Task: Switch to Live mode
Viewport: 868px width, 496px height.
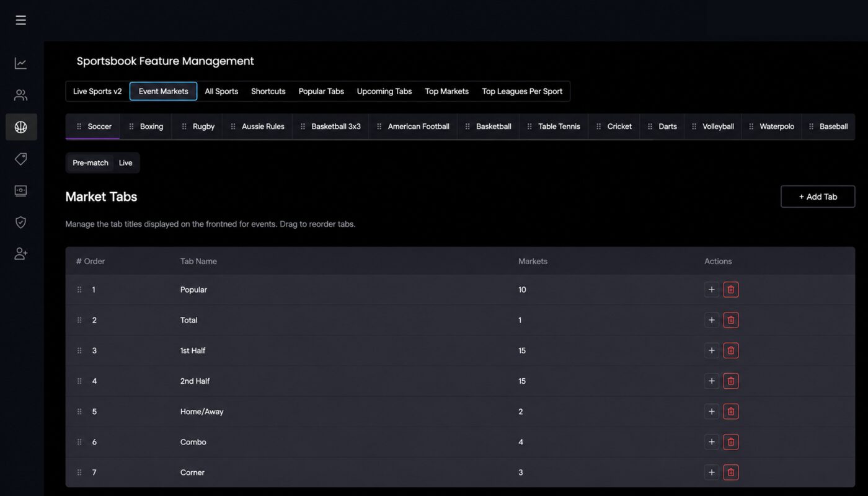Action: tap(126, 162)
